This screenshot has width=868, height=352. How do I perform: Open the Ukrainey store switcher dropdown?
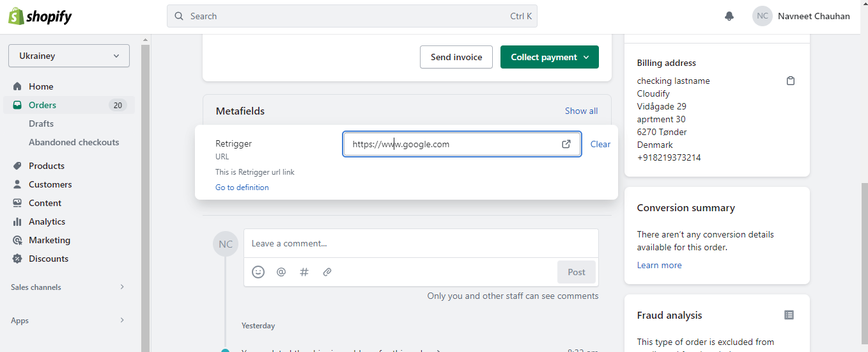[x=69, y=56]
